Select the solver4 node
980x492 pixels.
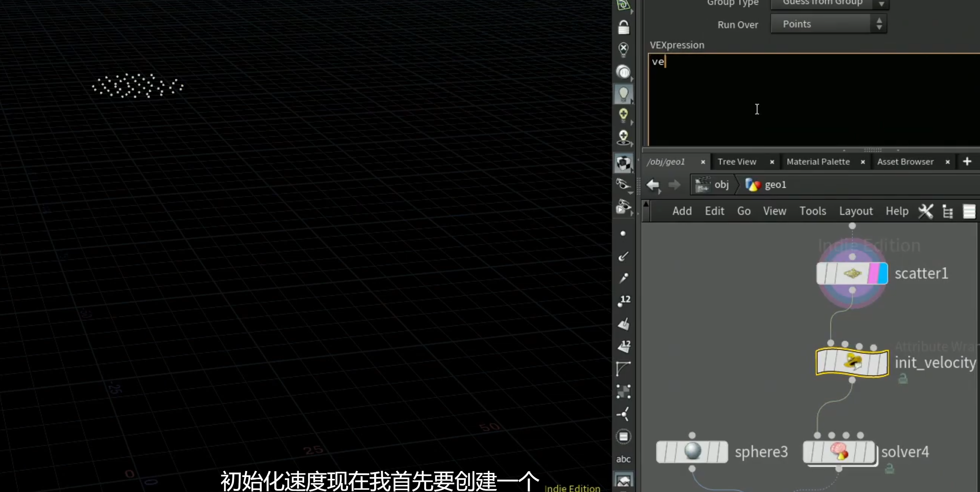pyautogui.click(x=839, y=452)
